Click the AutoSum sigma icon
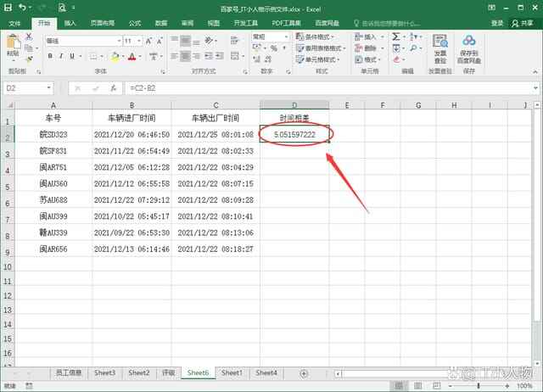Viewport: 543px width, 392px height. (395, 37)
